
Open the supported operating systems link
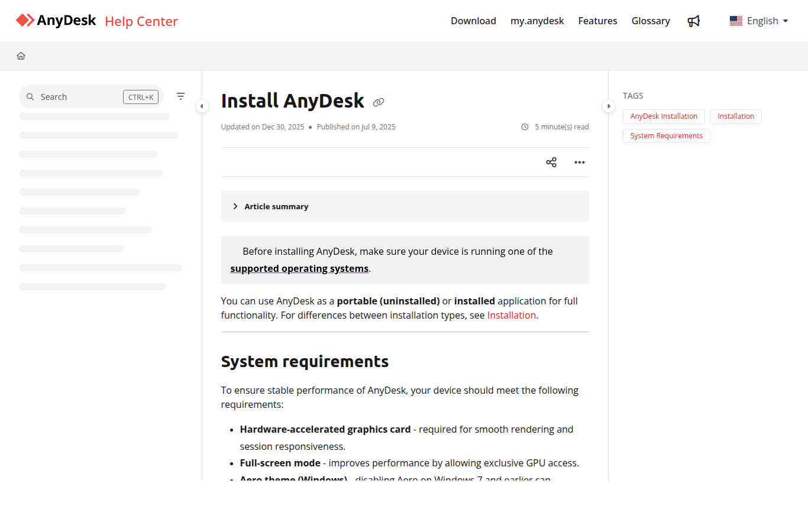[299, 268]
